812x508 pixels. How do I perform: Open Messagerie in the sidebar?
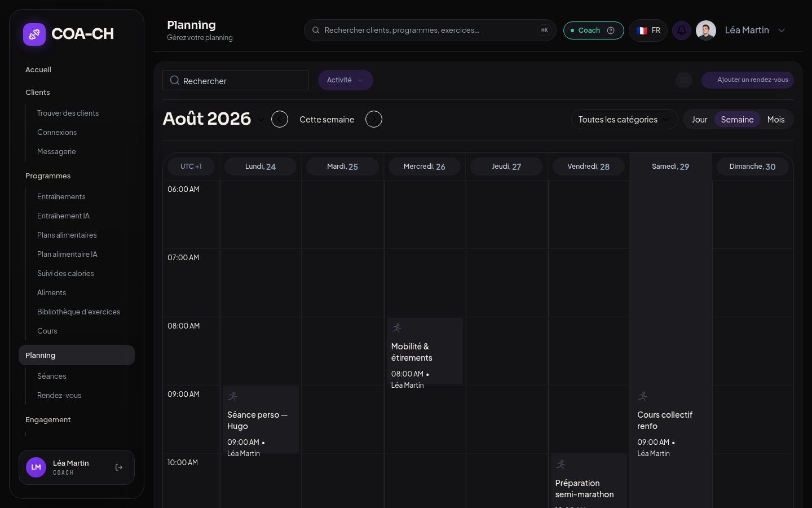click(56, 152)
